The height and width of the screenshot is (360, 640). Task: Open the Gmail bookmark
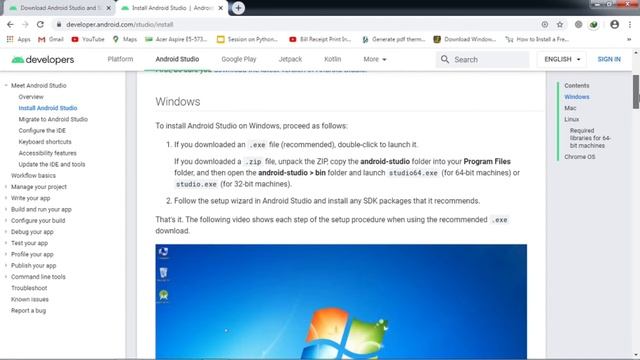click(x=51, y=39)
